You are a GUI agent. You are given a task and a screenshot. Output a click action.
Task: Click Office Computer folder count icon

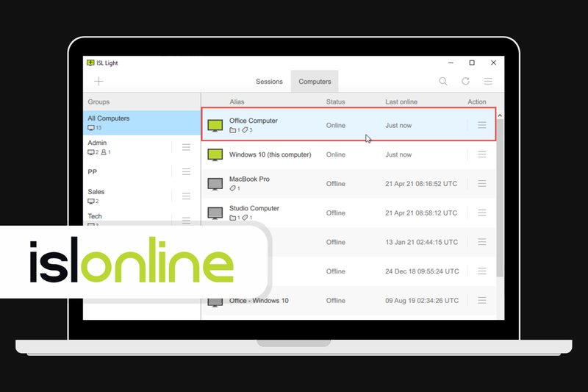pyautogui.click(x=232, y=130)
